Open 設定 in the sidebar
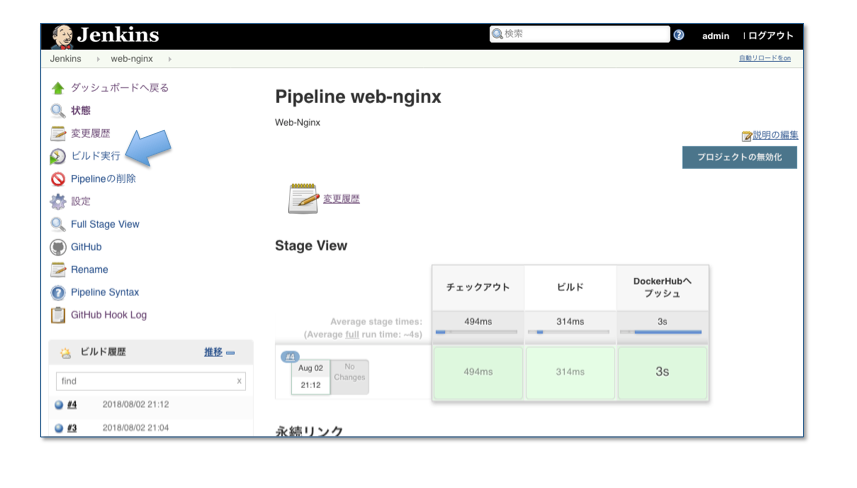 [x=80, y=202]
